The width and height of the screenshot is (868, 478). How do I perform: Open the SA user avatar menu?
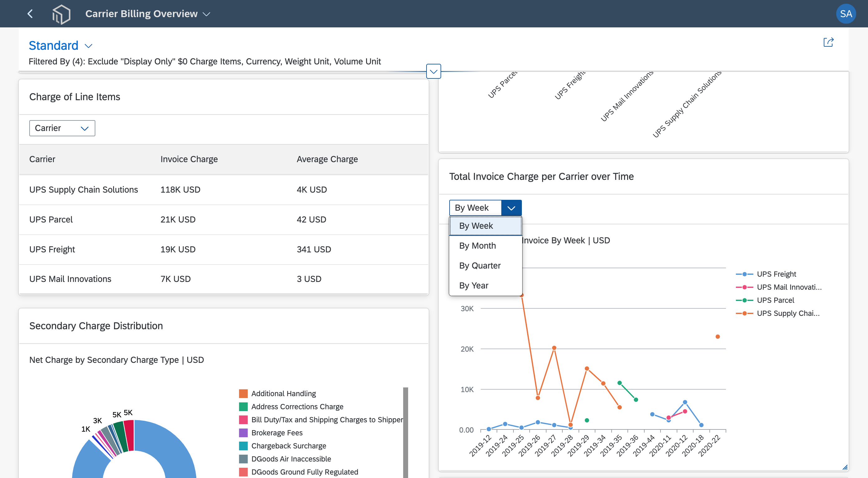click(x=846, y=14)
